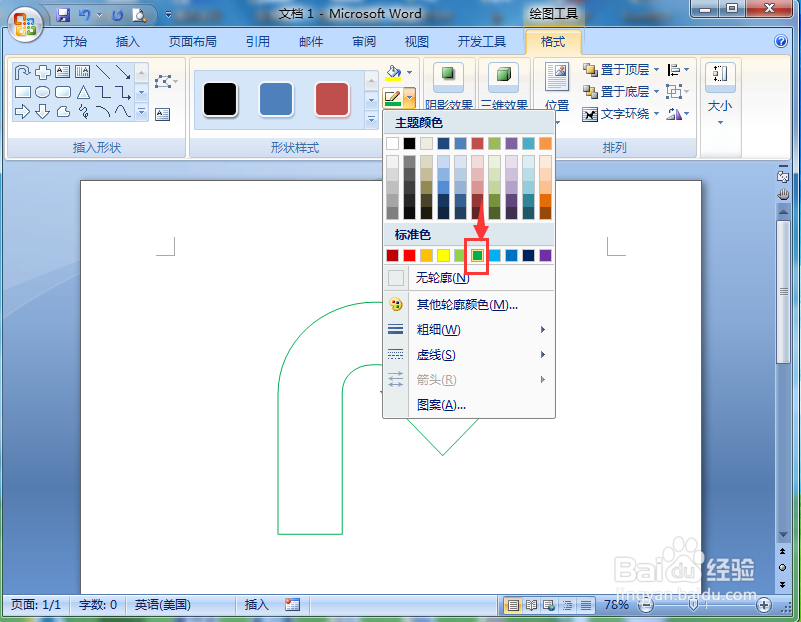The height and width of the screenshot is (622, 801).
Task: Switch to draft view
Action: tap(585, 606)
